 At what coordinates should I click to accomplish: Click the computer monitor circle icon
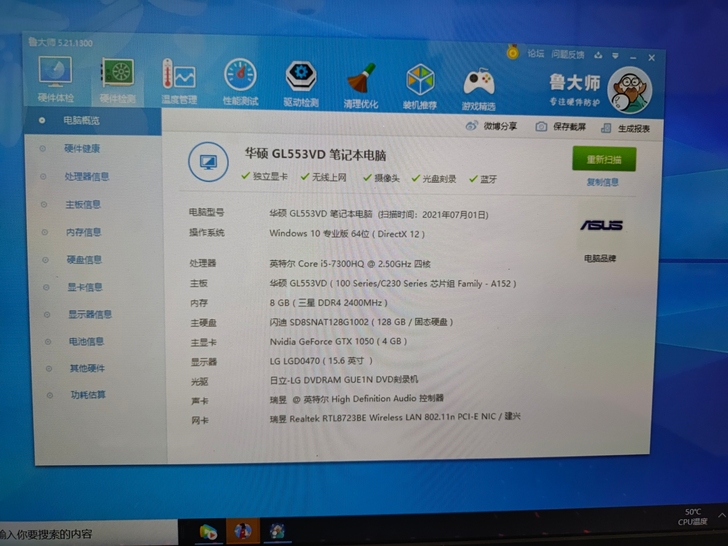[x=208, y=162]
